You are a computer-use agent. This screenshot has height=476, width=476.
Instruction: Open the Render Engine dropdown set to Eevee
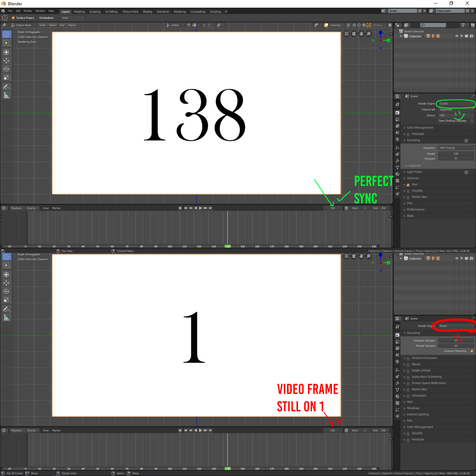(x=456, y=326)
